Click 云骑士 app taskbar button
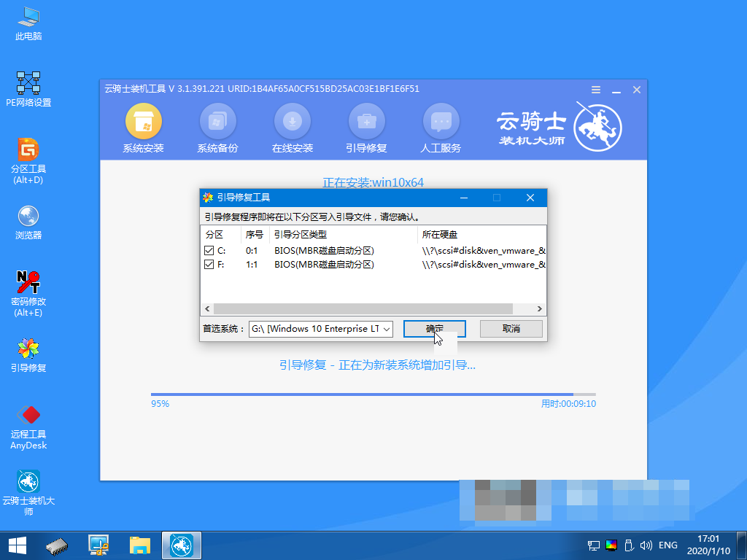747x560 pixels. coord(182,545)
